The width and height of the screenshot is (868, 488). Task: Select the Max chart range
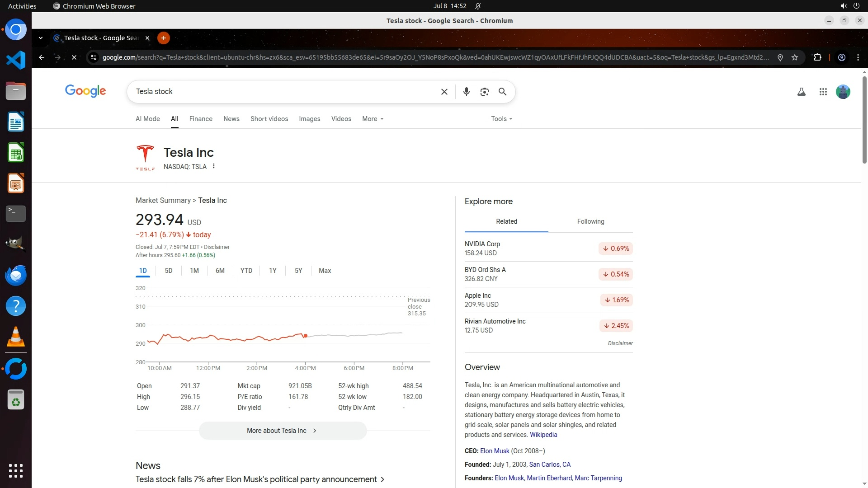click(x=325, y=271)
